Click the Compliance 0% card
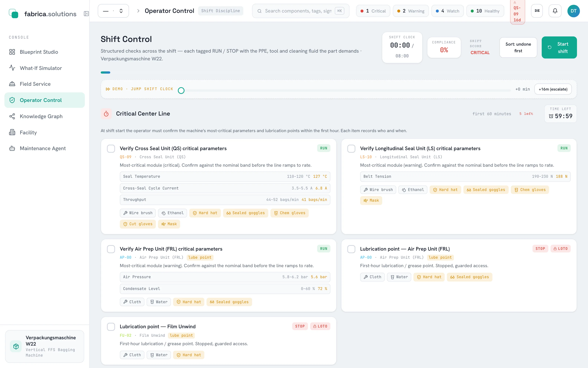588x368 pixels. (x=444, y=47)
